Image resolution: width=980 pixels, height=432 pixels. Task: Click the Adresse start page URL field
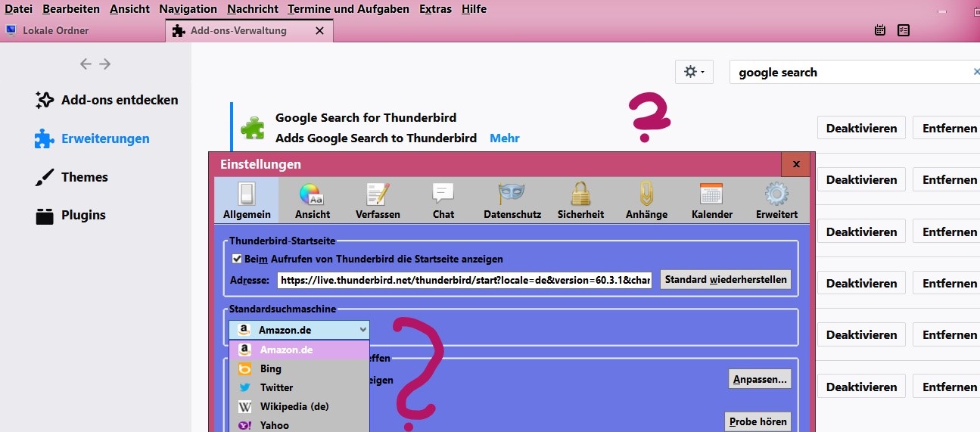pyautogui.click(x=465, y=281)
